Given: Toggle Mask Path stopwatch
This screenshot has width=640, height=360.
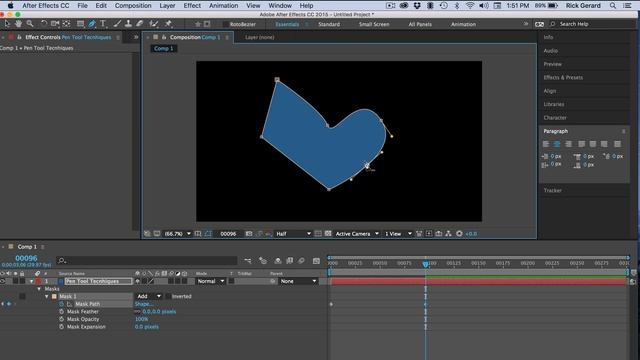Looking at the screenshot, I should tap(62, 304).
